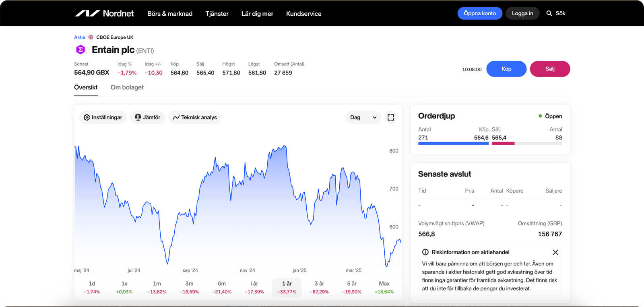Click the Högst value 571,80
Screen dimensions: 644x307
tap(231, 73)
